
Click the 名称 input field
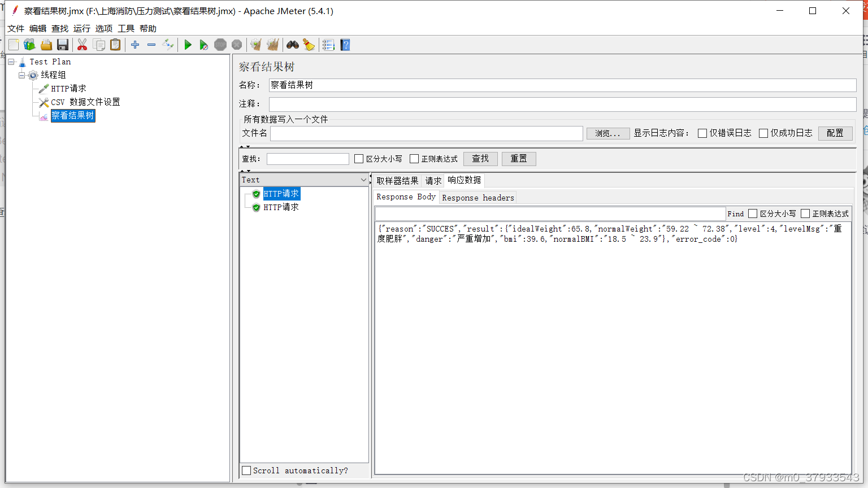(x=563, y=85)
